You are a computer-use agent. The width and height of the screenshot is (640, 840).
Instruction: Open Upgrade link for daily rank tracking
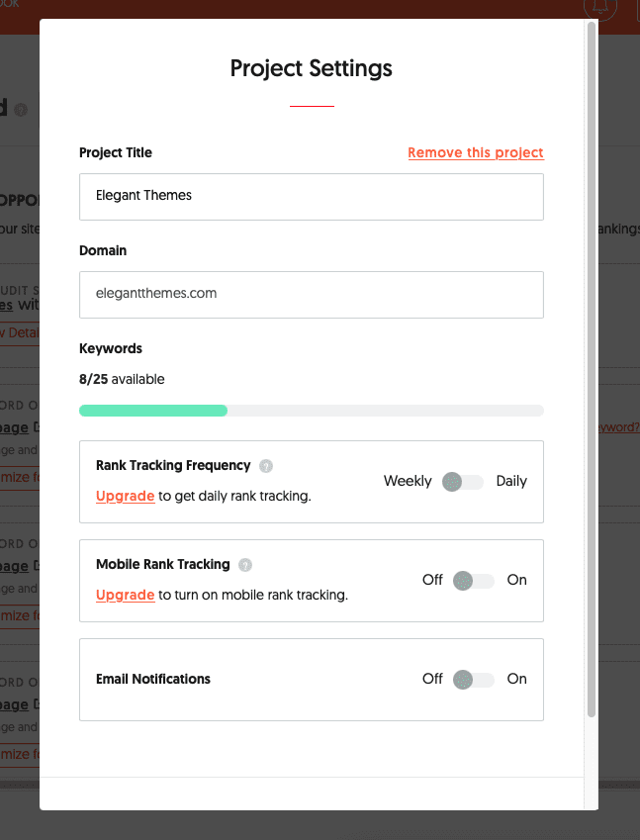click(x=125, y=496)
